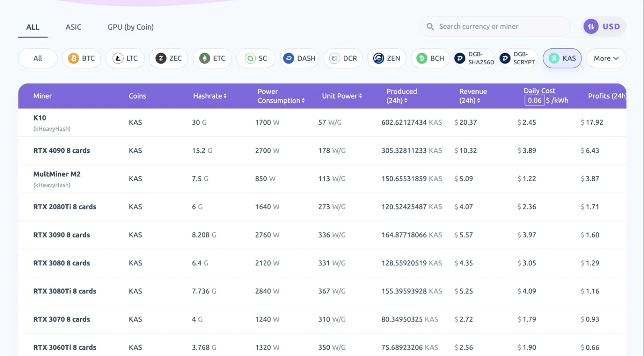644x356 pixels.
Task: Select the All coins filter chip
Action: click(37, 58)
